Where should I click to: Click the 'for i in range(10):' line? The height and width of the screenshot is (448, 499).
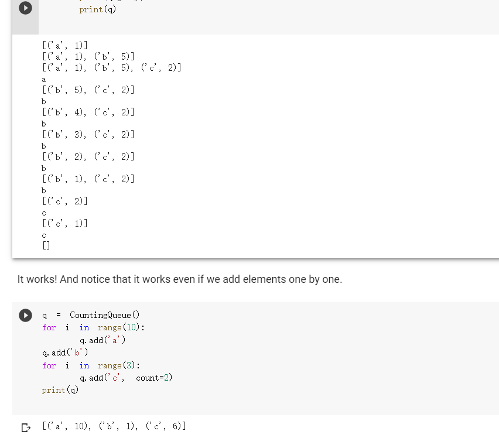[x=93, y=327]
